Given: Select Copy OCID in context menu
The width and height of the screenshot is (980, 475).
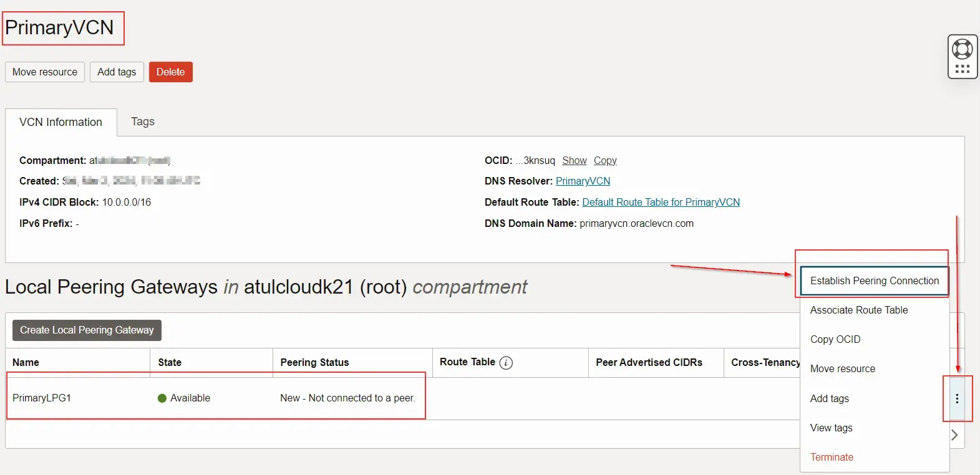Looking at the screenshot, I should point(835,340).
